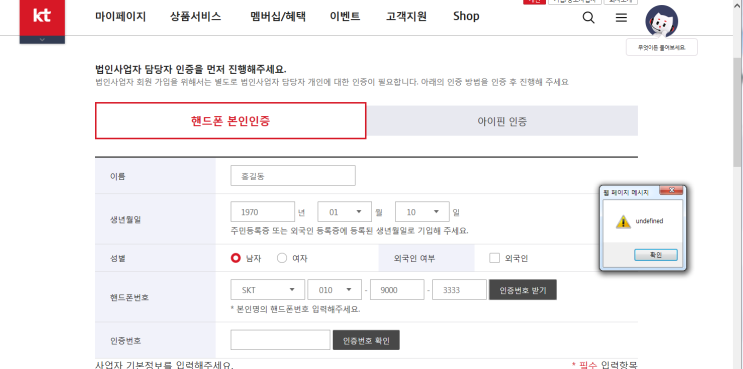Open the 이벤트 menu
This screenshot has width=743, height=369.
pyautogui.click(x=345, y=17)
